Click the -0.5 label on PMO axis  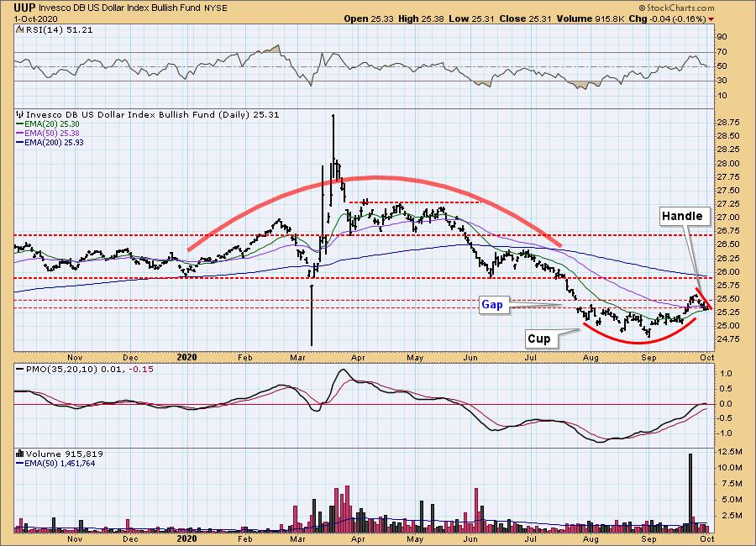725,418
